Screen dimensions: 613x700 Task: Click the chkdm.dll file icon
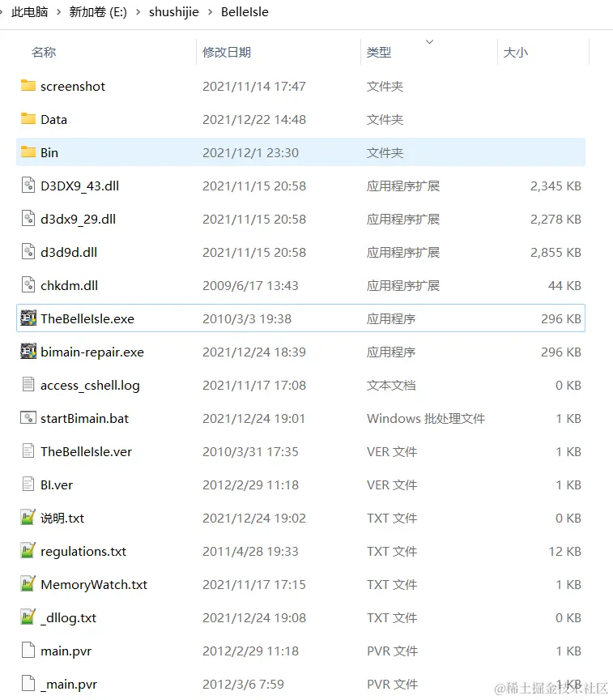click(28, 285)
